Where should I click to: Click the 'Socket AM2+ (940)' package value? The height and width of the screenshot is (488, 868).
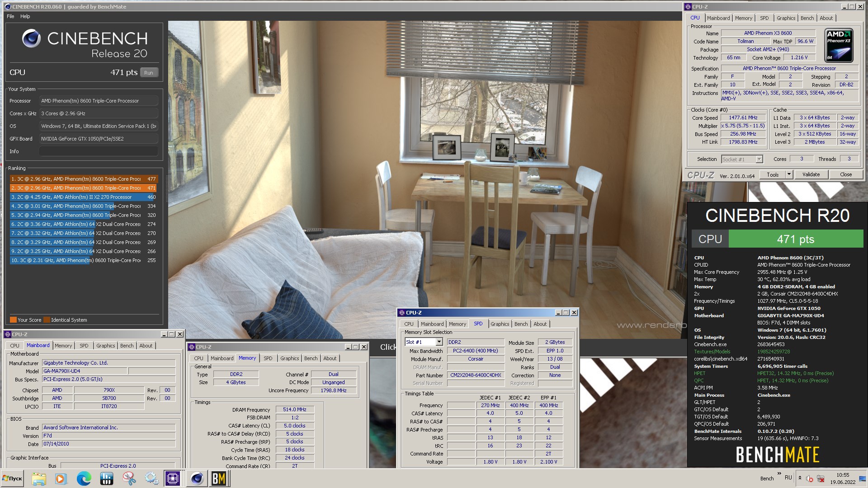pyautogui.click(x=768, y=49)
